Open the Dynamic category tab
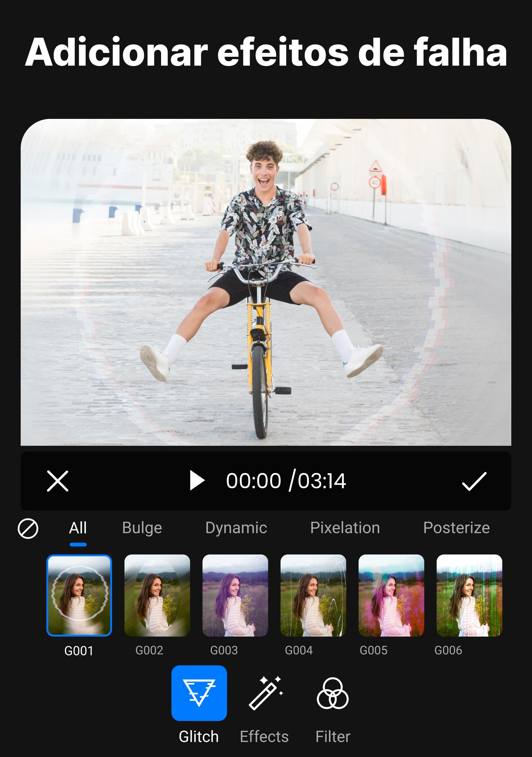 (236, 528)
